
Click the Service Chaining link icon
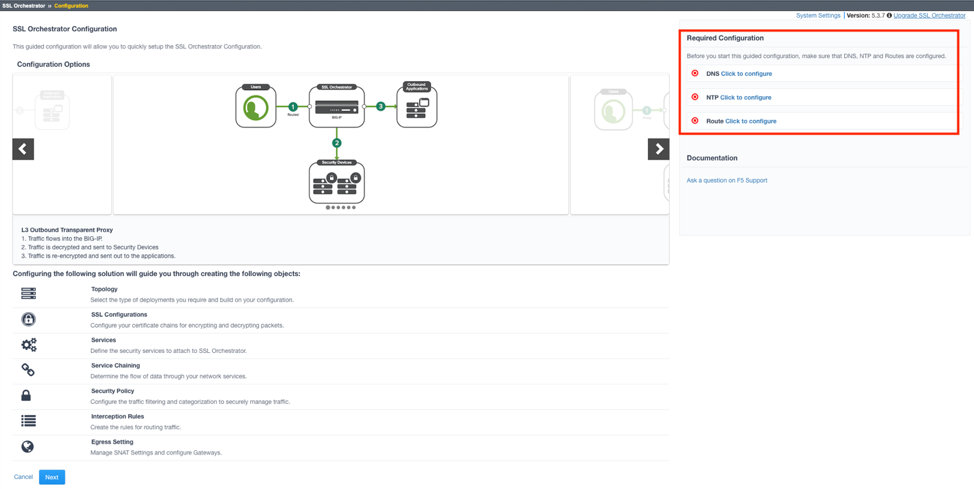(x=28, y=370)
